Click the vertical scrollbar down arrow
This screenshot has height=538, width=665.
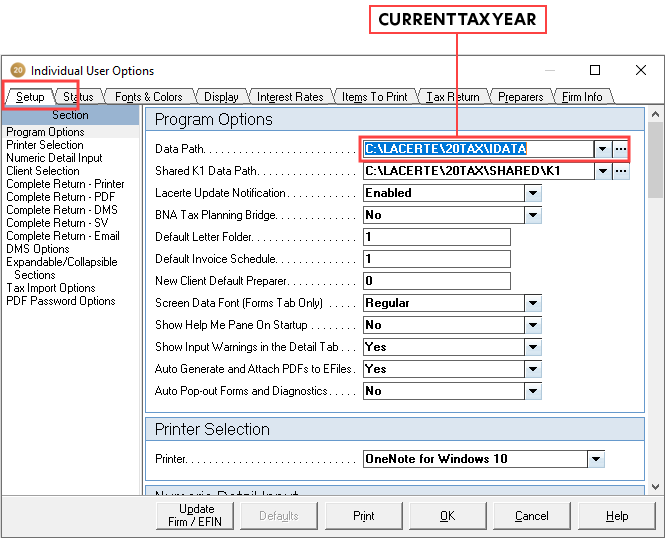tap(655, 487)
